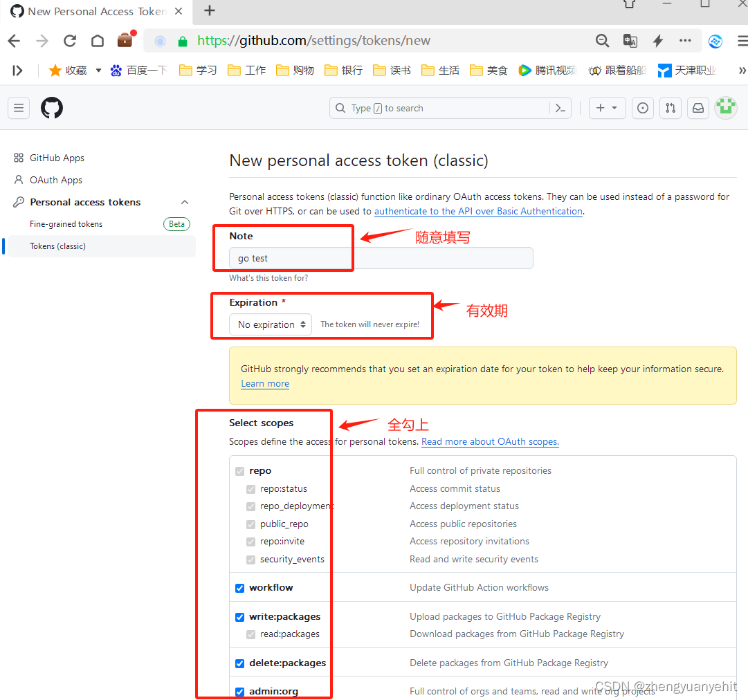This screenshot has width=748, height=700.
Task: Toggle the bookmarks sidebar panel icon
Action: [x=17, y=71]
